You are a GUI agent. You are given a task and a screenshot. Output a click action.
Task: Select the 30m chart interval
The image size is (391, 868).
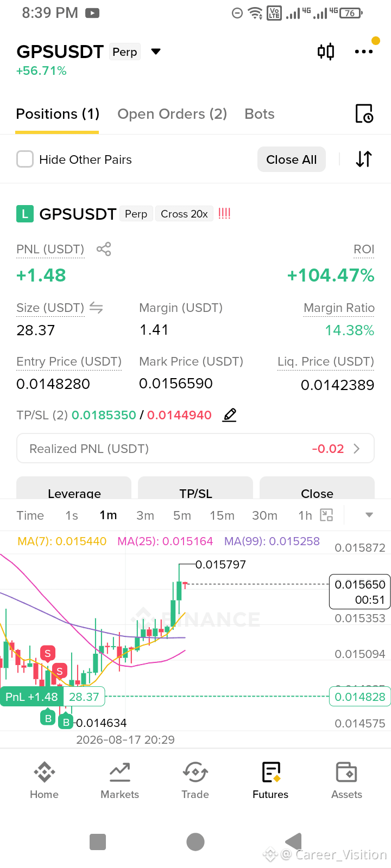click(x=264, y=515)
